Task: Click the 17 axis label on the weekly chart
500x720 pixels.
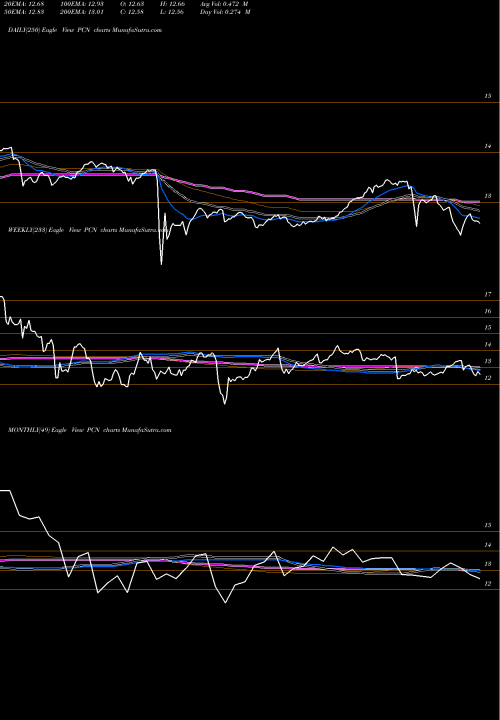Action: click(x=488, y=294)
